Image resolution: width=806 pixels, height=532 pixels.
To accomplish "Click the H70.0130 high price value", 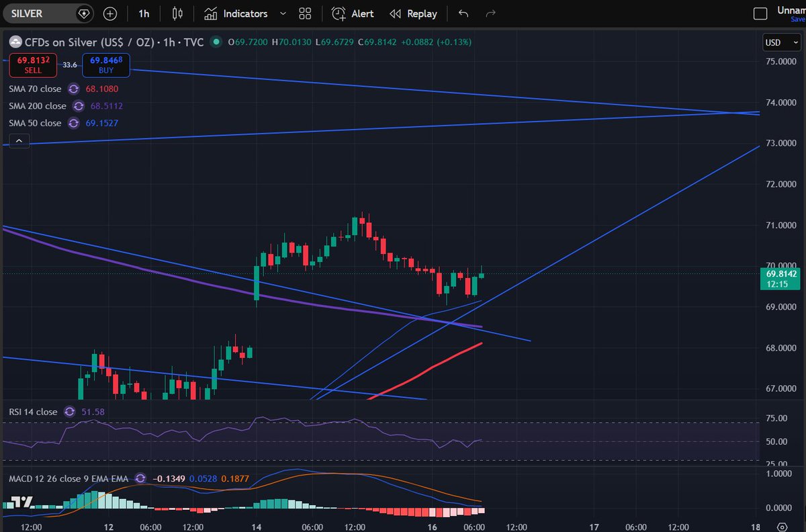I will [x=292, y=42].
